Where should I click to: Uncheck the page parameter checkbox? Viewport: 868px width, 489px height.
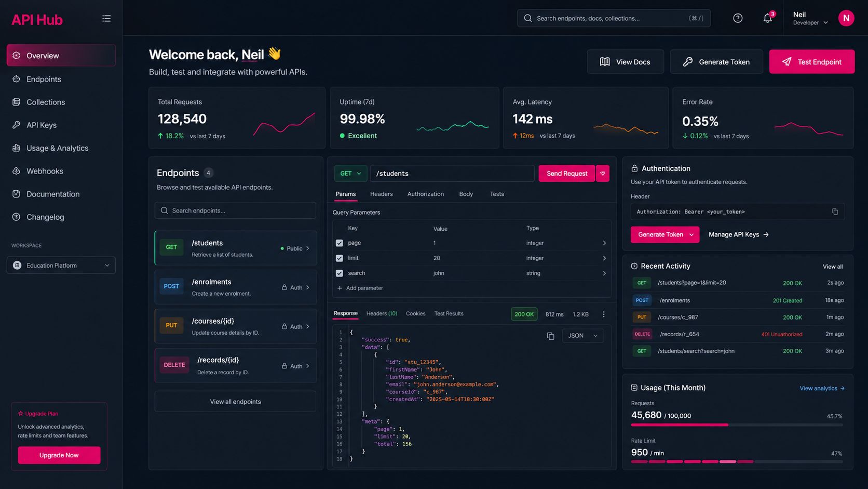click(340, 243)
